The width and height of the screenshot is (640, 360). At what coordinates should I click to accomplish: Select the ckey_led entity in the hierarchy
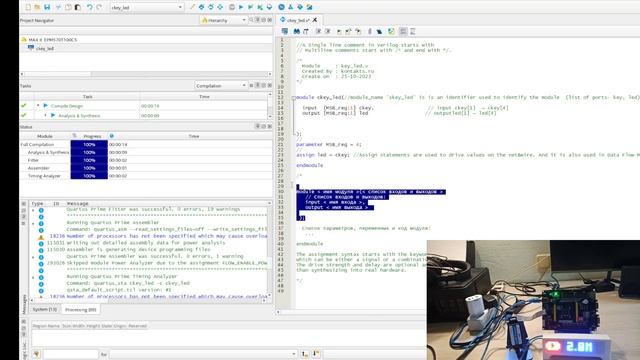pyautogui.click(x=45, y=48)
